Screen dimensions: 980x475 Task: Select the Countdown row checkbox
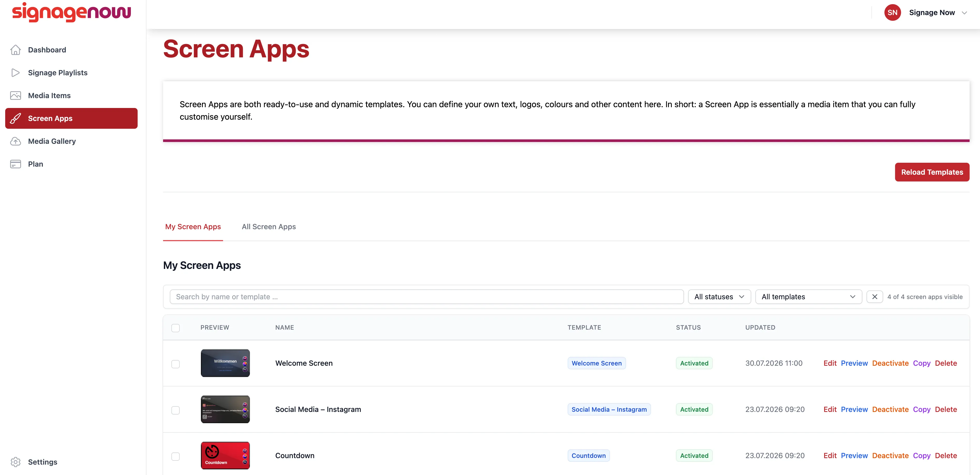pyautogui.click(x=175, y=456)
